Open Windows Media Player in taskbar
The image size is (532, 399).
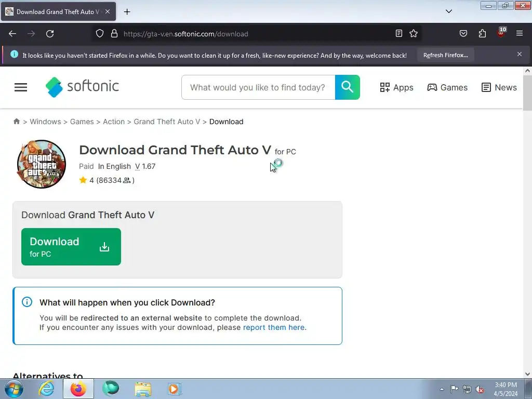point(175,389)
